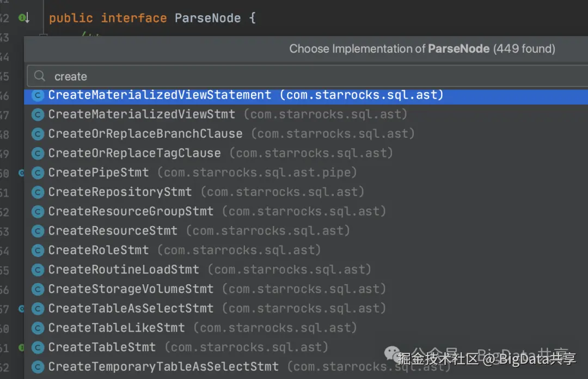Screen dimensions: 588x379
Task: Click the class icon beside CreateOrReplaceBranchClause
Action: coord(38,134)
